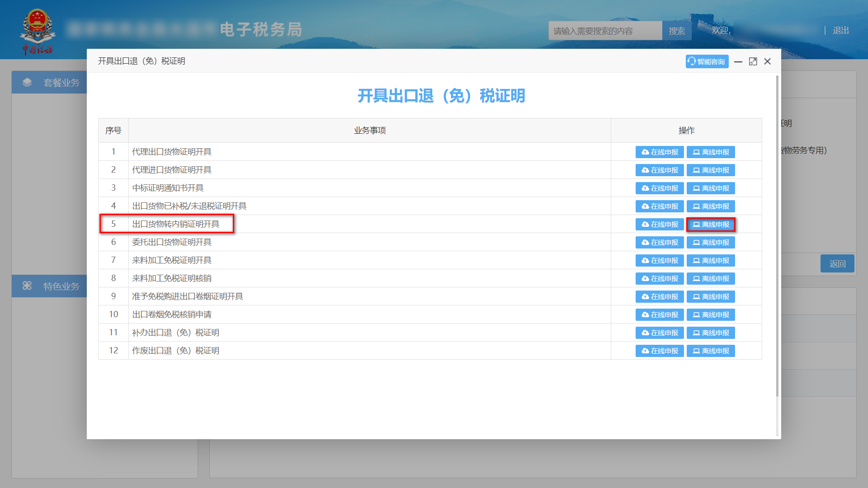
Task: Click the 返回 button
Action: pos(837,263)
